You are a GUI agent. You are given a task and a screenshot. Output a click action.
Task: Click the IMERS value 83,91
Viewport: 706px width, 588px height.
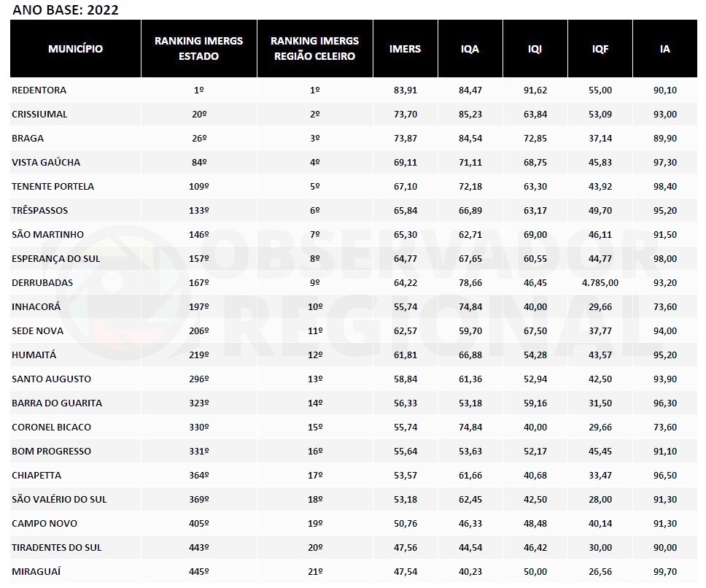[x=405, y=90]
